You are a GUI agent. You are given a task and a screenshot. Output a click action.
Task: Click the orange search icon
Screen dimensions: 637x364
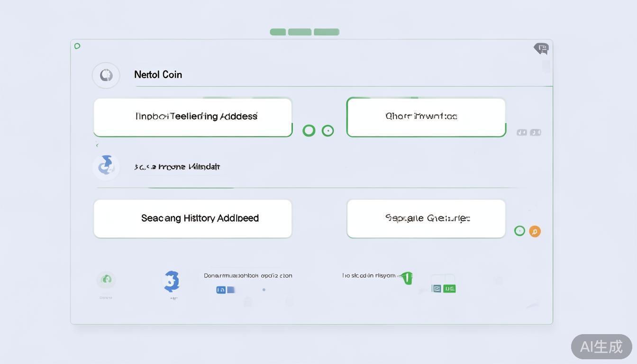point(535,231)
